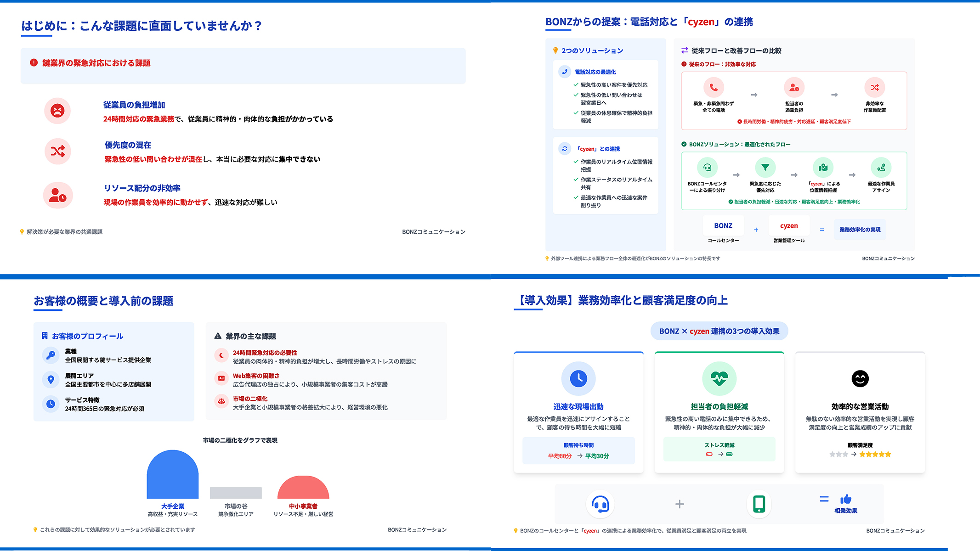Click the angry face icon beside 従業員の負担増加
The image size is (980, 551).
(x=57, y=111)
